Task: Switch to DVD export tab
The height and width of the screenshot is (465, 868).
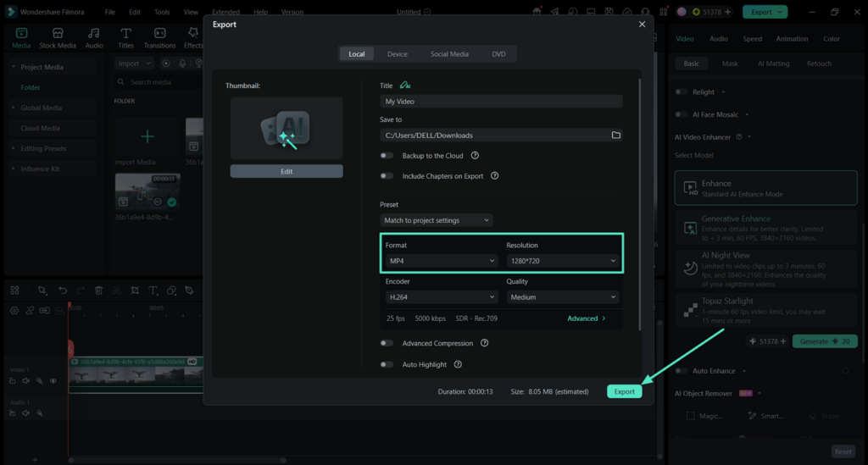Action: pos(498,53)
